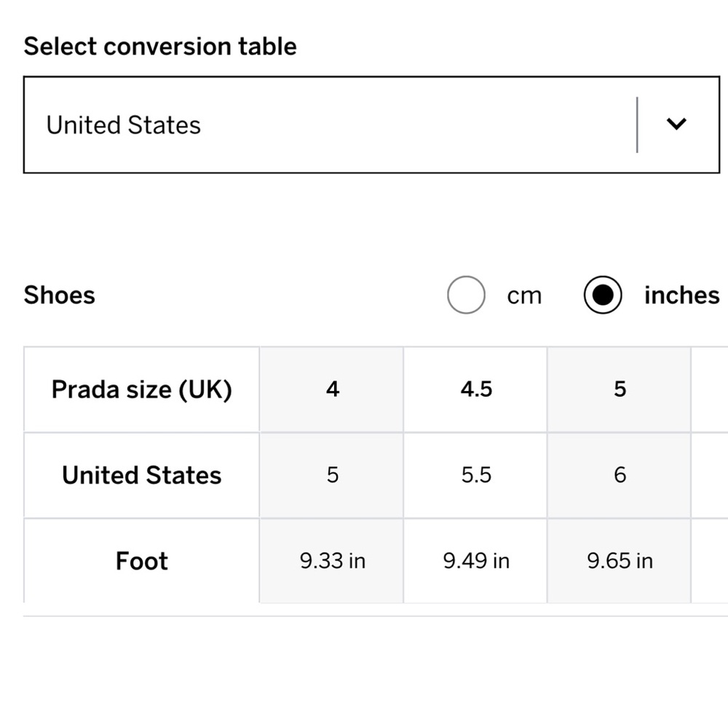Select the cm radio button
Screen dimensions: 728x728
[466, 295]
